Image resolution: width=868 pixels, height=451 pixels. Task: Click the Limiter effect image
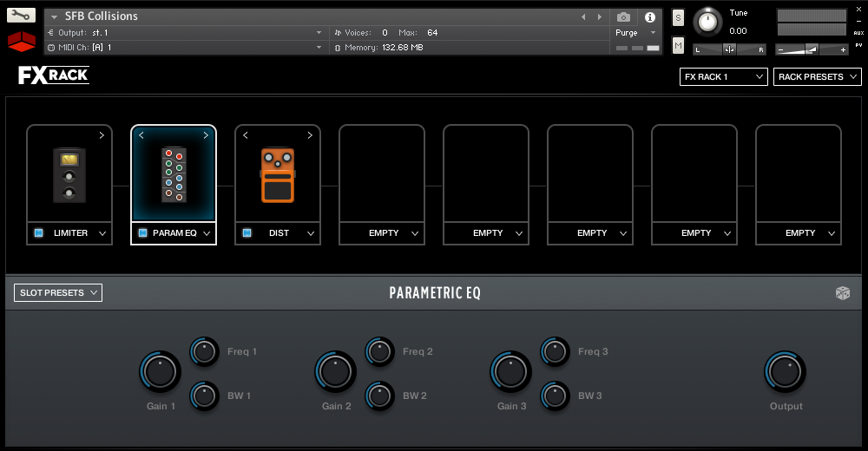coord(69,175)
